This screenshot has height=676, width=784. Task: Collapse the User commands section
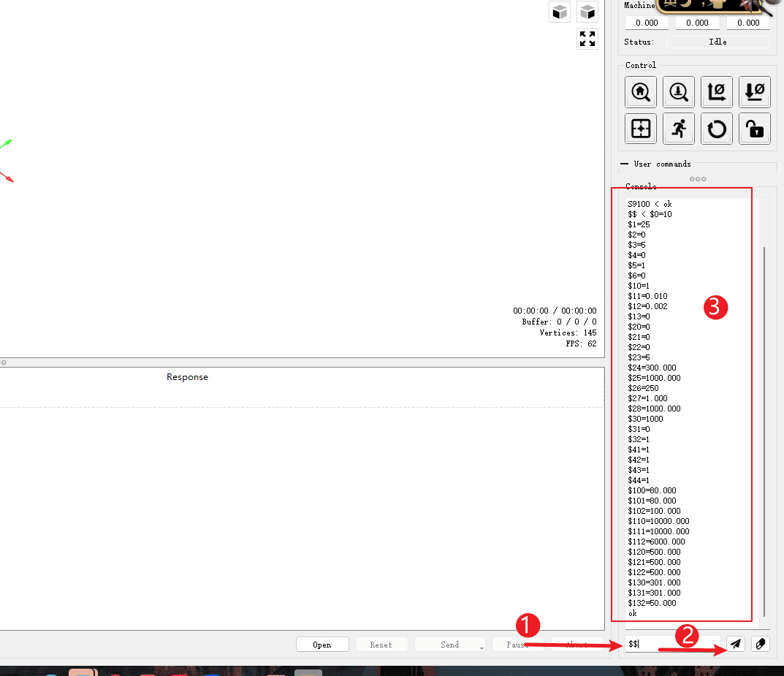point(624,164)
